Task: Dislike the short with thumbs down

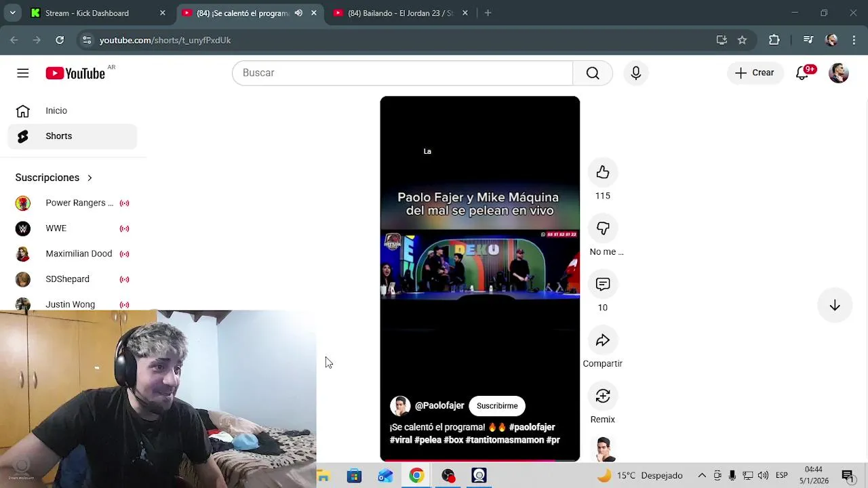Action: [603, 228]
